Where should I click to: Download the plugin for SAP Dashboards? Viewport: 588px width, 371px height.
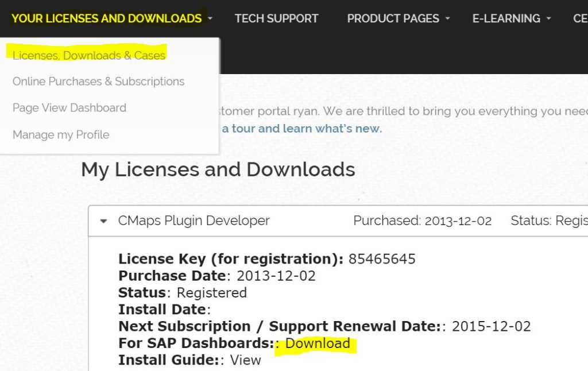(318, 343)
